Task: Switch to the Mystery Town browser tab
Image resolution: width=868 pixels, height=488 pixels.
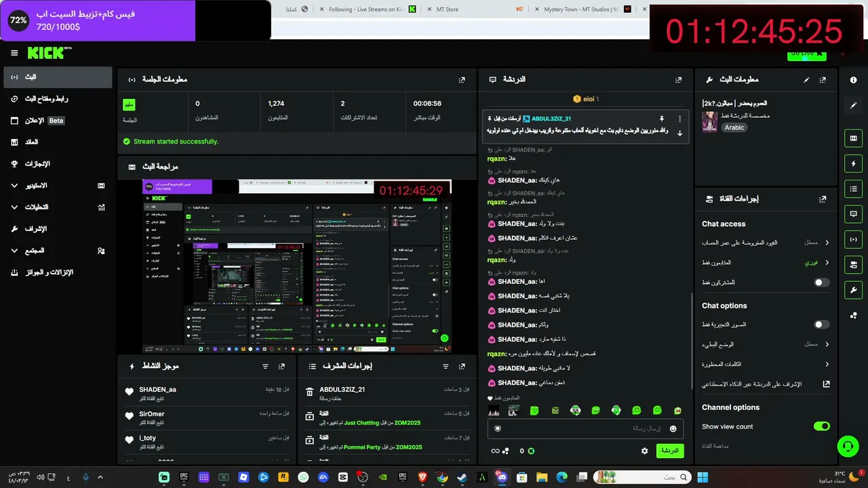Action: pos(582,9)
